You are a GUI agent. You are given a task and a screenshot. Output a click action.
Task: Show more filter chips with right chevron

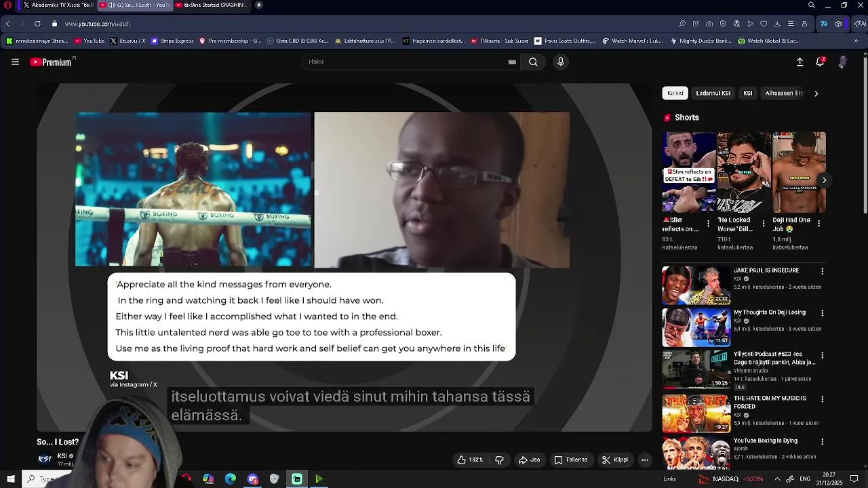point(816,94)
